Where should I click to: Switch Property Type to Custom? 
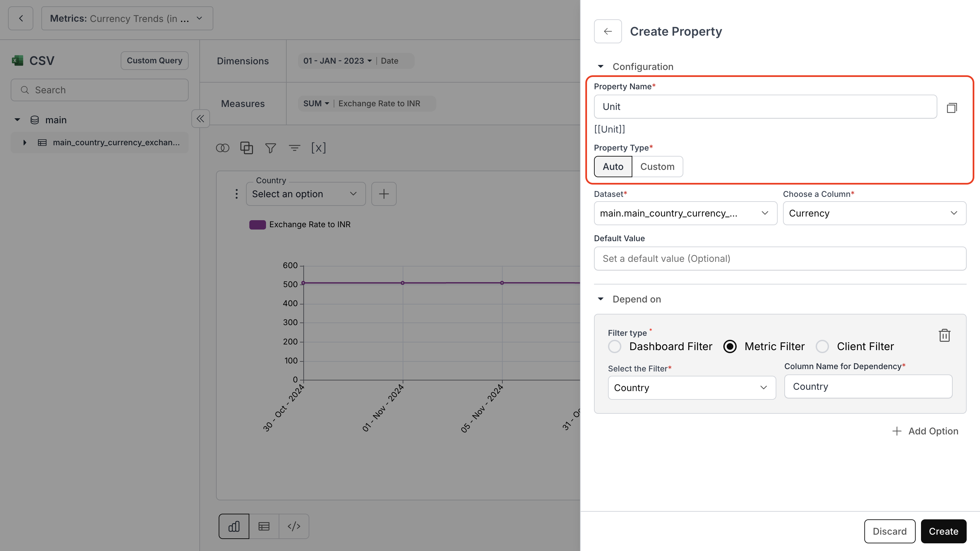pos(657,167)
